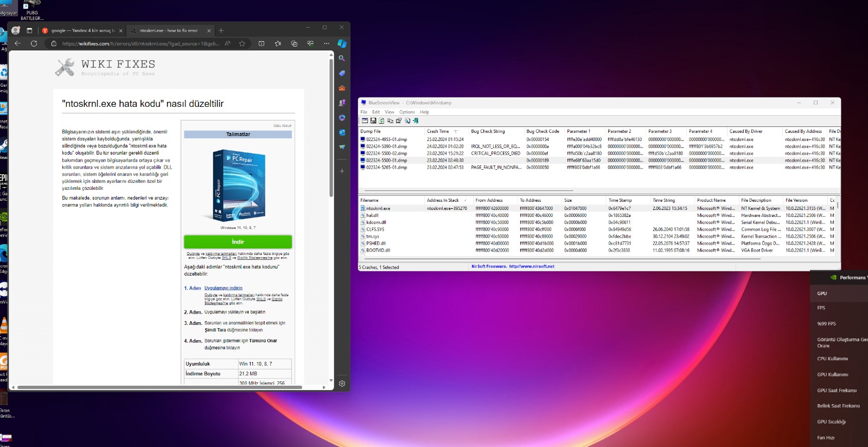This screenshot has width=868, height=447.
Task: Click the Properties icon in BlueScreenView toolbar
Action: [399, 121]
